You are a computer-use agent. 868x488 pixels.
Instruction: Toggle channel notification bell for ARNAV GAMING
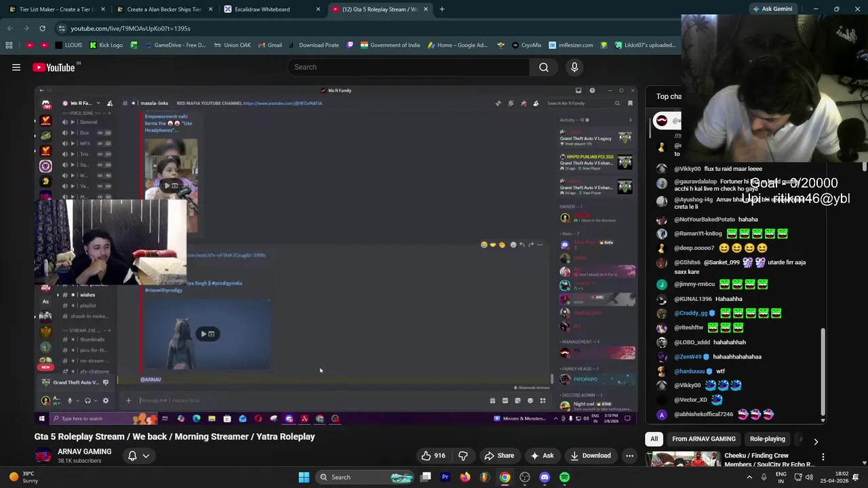pos(132,456)
